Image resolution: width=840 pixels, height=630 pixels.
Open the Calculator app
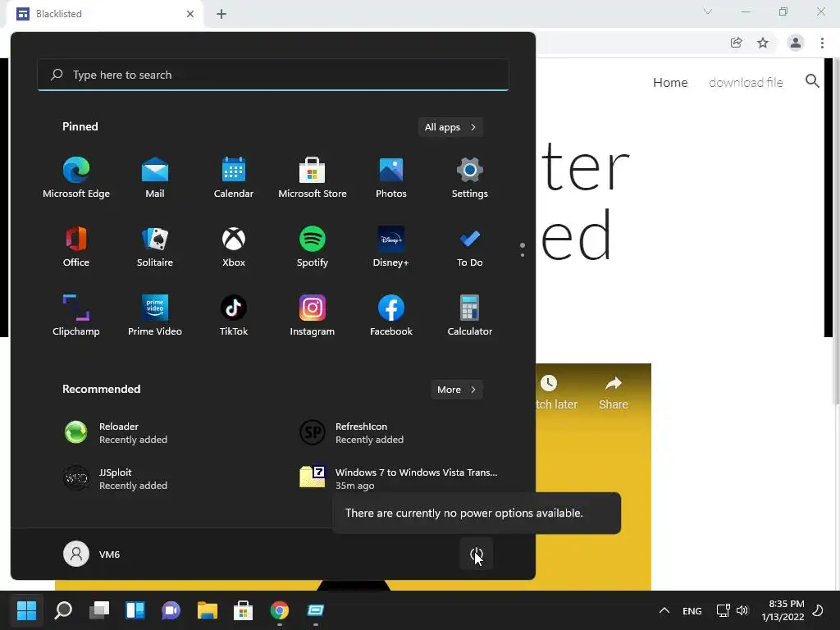point(470,316)
